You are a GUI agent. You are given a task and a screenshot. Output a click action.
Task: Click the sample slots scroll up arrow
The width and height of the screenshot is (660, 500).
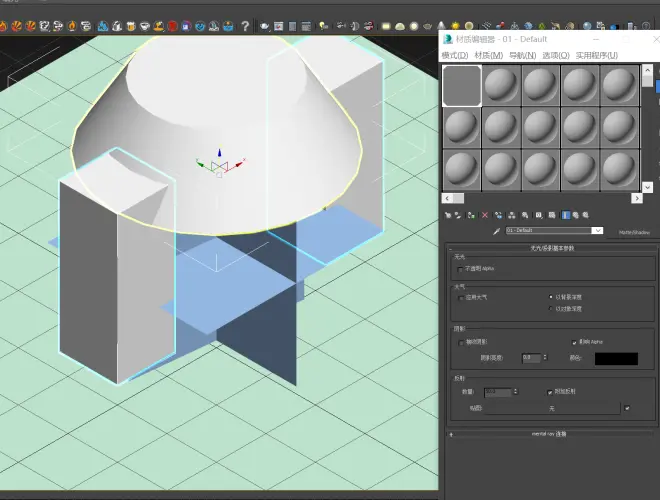click(647, 70)
